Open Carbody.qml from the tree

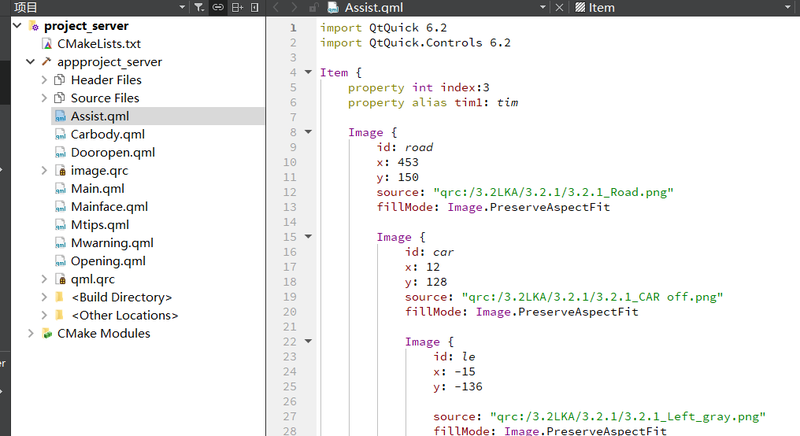click(x=108, y=134)
